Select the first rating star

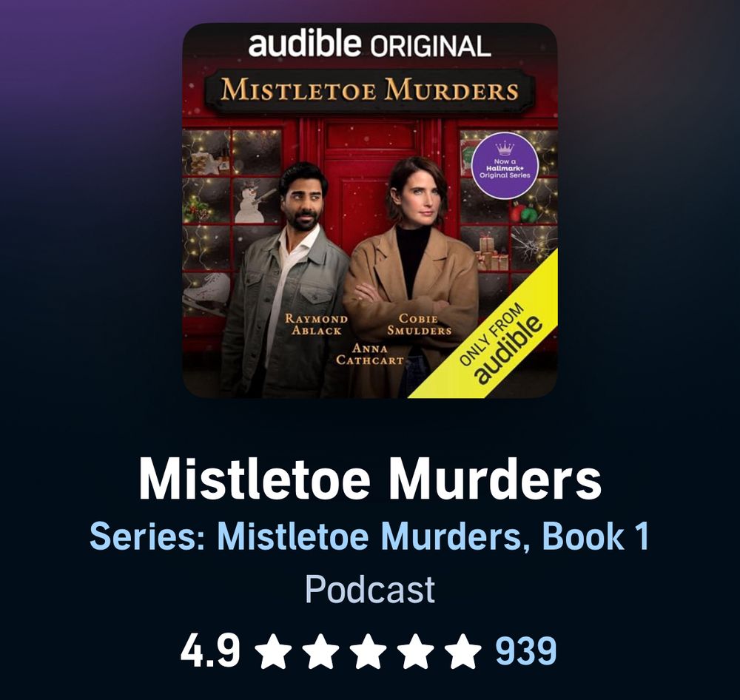[275, 651]
